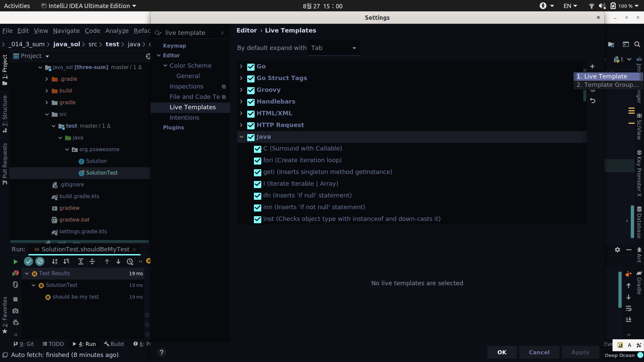Viewport: 644px width, 362px height.
Task: Open the Navigate menu
Action: 66,31
